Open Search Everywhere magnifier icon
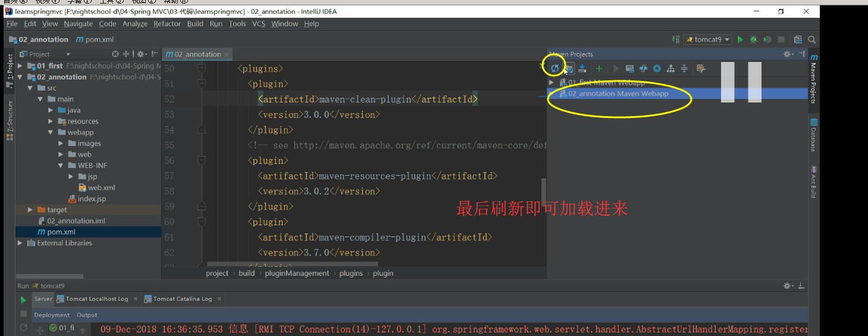 coord(811,39)
